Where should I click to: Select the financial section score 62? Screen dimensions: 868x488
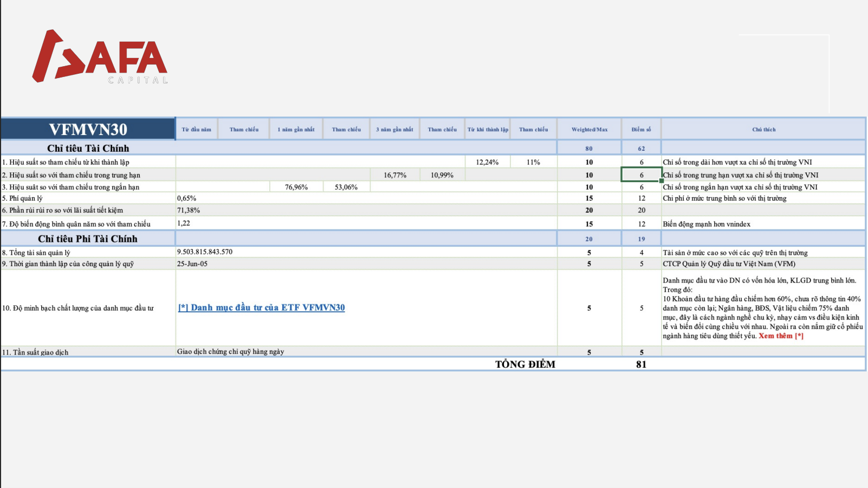pyautogui.click(x=642, y=149)
